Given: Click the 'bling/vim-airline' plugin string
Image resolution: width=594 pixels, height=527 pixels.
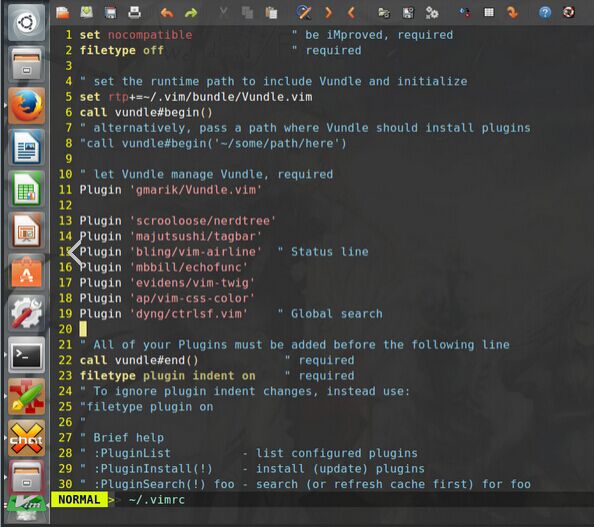Looking at the screenshot, I should tap(196, 252).
